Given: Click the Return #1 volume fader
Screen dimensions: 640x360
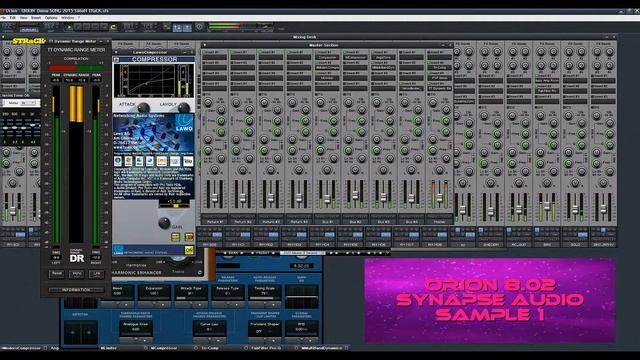Looking at the screenshot, I should [x=215, y=198].
